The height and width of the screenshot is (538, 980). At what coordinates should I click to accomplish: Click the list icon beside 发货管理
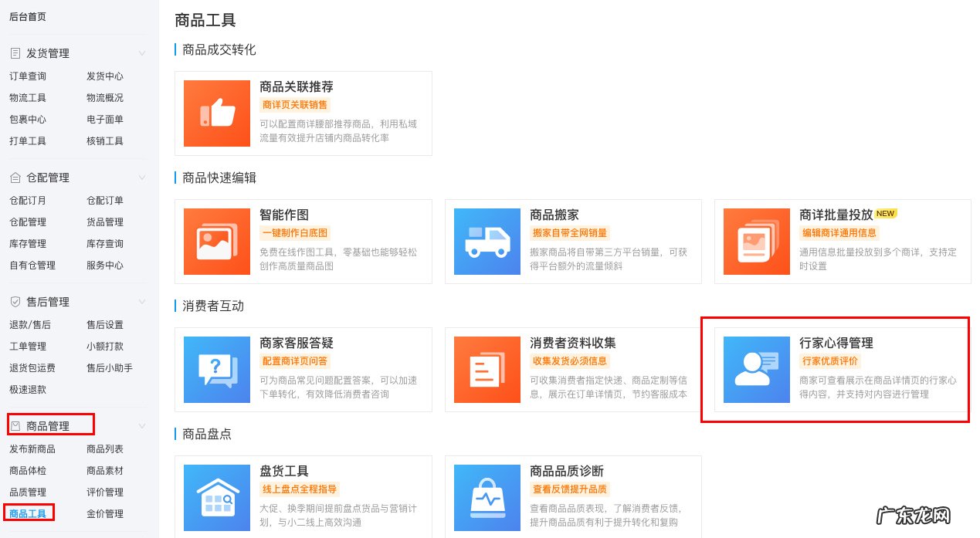[16, 52]
